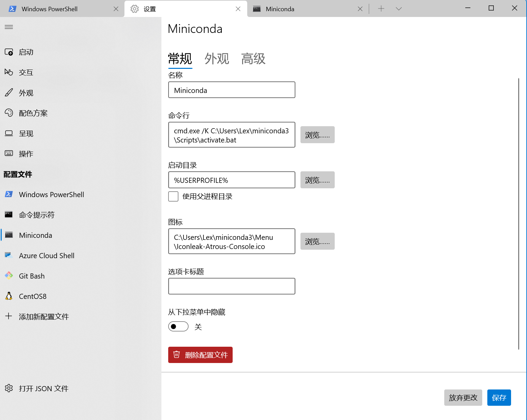Check the 使用父进程目录 checkbox
Screen dimensions: 527x420
click(x=173, y=196)
